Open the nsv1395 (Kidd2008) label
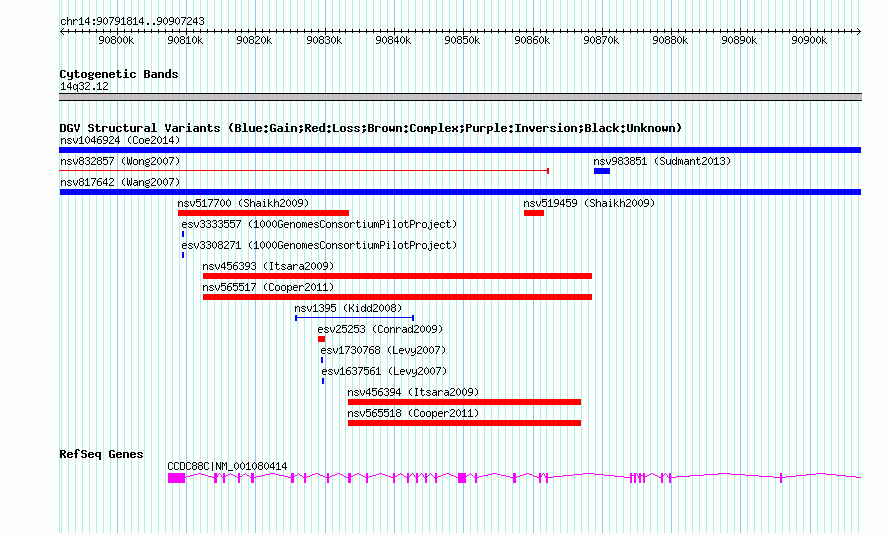 pos(348,308)
